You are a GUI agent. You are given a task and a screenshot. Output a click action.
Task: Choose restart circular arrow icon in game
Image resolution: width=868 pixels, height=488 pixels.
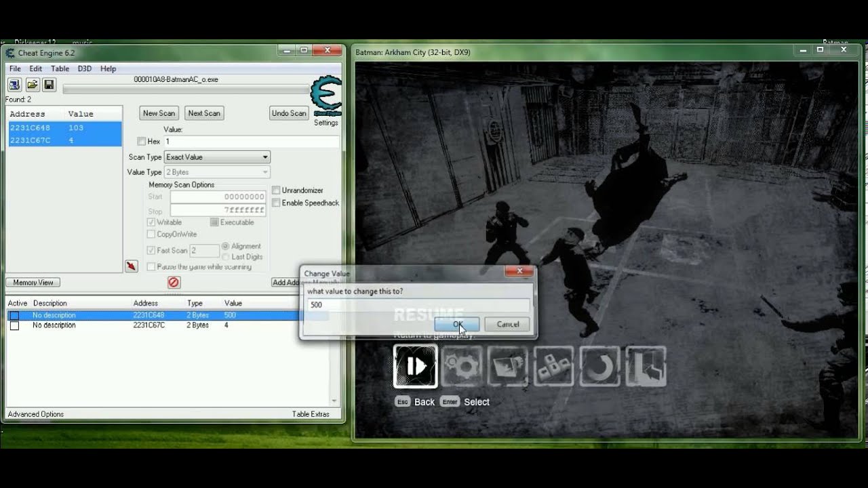click(599, 367)
